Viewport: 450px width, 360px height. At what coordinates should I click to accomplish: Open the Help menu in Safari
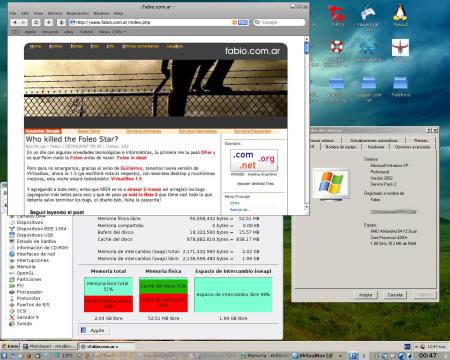[x=118, y=13]
